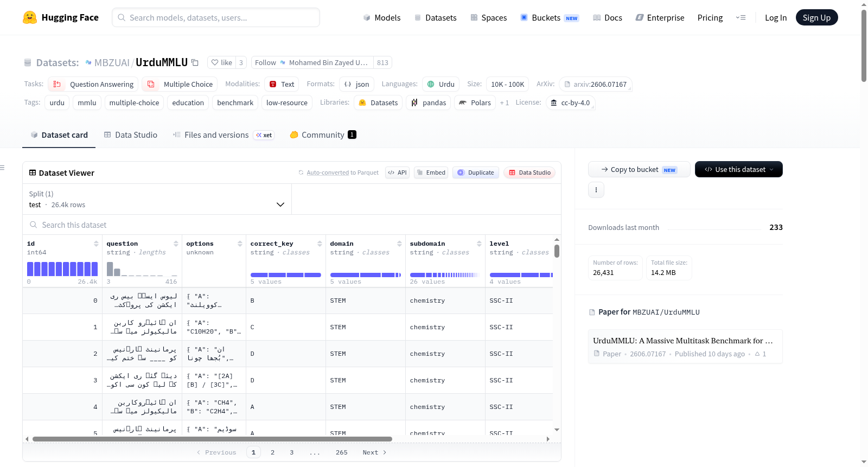The height and width of the screenshot is (467, 868).
Task: Click the table vertical scrollbar thumb
Action: (557, 251)
